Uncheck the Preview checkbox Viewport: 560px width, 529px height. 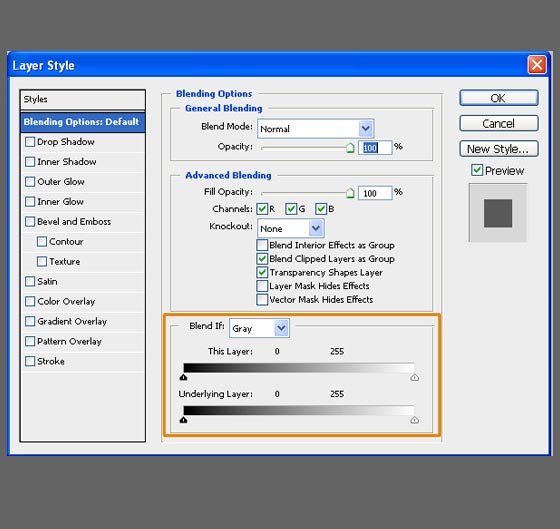(x=477, y=170)
